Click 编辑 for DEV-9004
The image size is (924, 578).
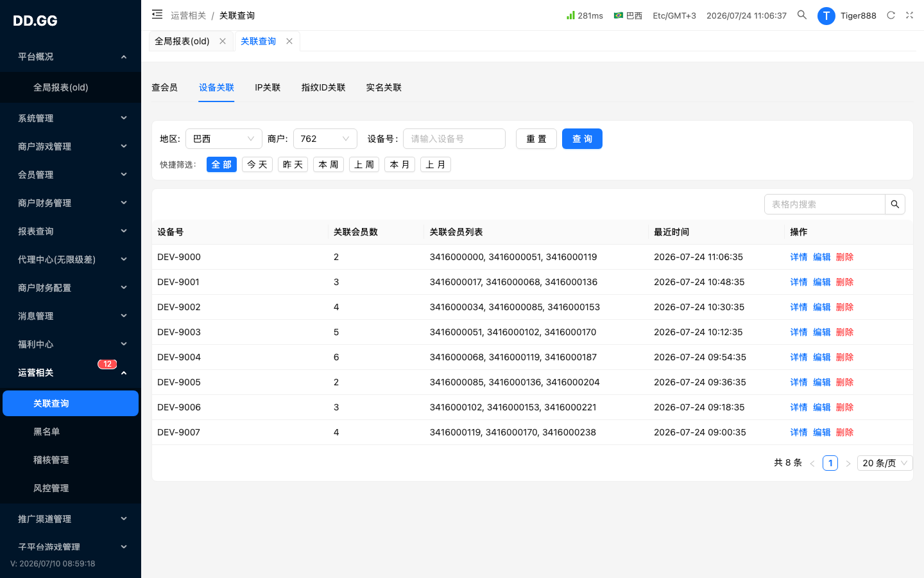822,357
